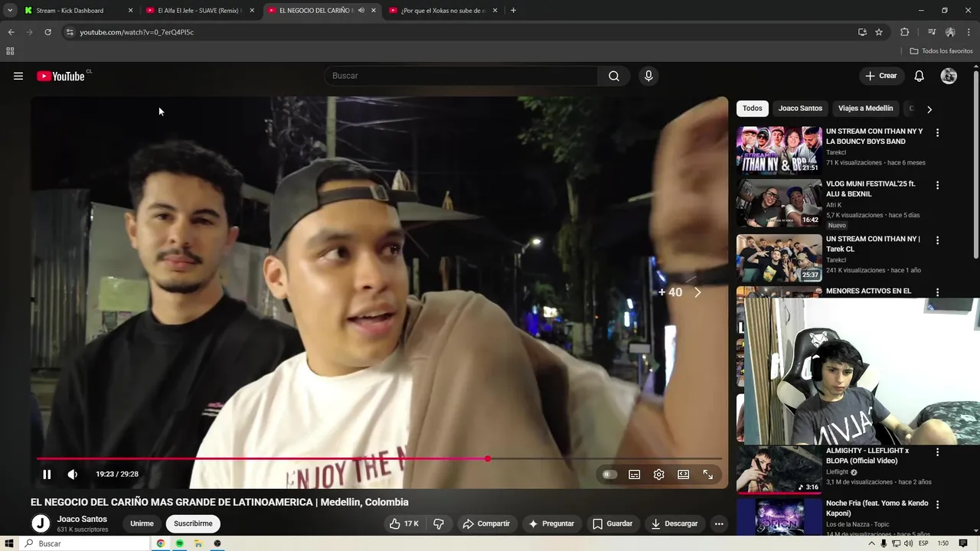Click the search magnifier button
Screen dimensions: 980x551
pos(614,76)
